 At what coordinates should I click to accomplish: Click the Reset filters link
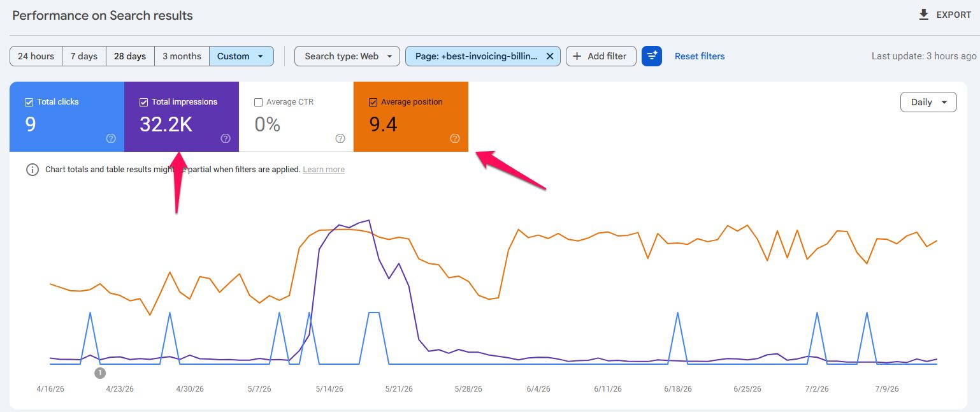[700, 56]
